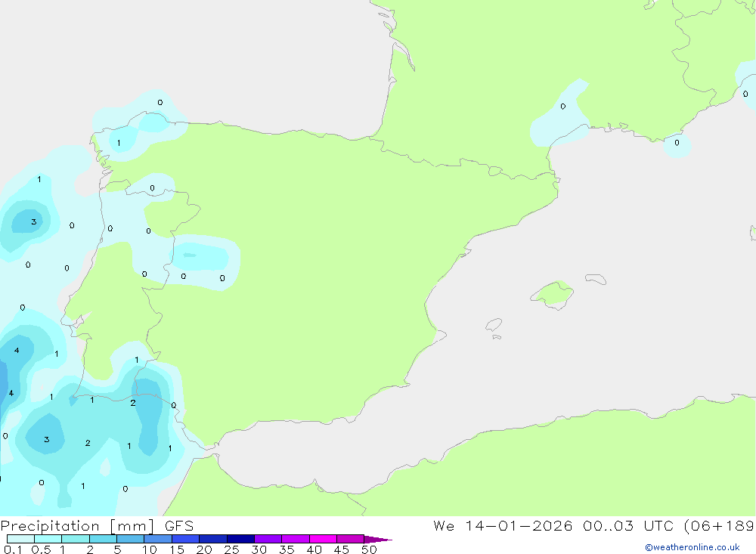This screenshot has width=756, height=554.
Task: Click the legend scale label '45'
Action: 342,549
